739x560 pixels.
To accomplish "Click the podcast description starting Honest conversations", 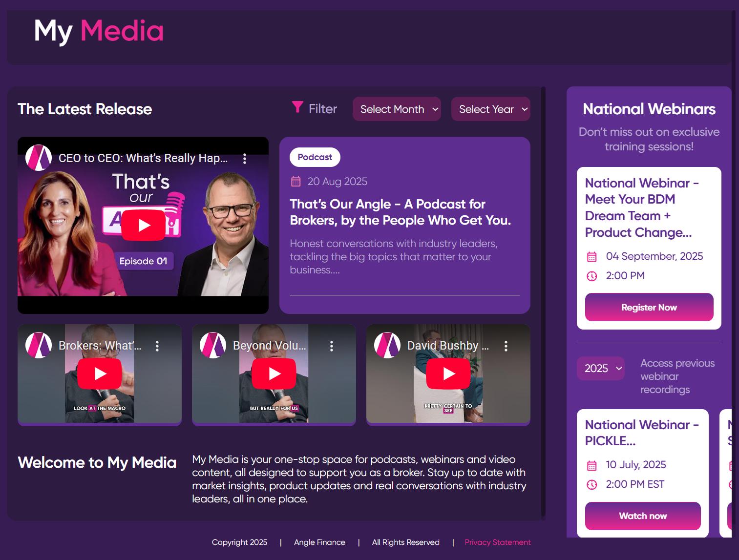I will (394, 257).
